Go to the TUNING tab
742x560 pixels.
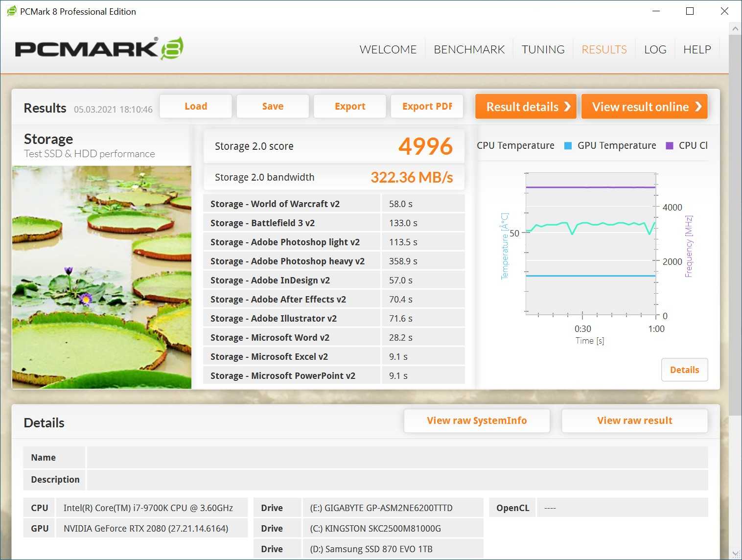pos(543,49)
